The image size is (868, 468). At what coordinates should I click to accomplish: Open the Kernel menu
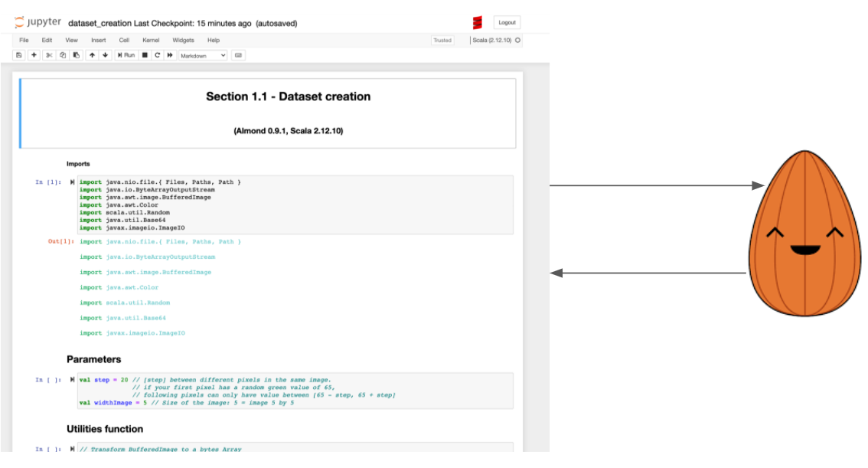pyautogui.click(x=151, y=41)
